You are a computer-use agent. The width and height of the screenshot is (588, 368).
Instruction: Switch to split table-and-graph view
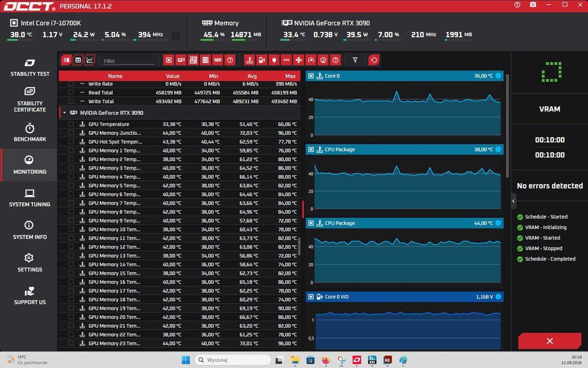coord(66,60)
